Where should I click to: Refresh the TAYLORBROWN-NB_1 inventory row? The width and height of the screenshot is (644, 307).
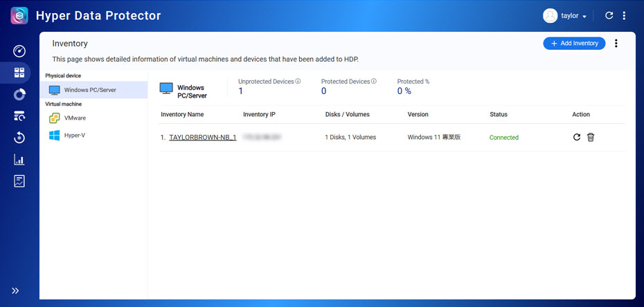coord(577,138)
